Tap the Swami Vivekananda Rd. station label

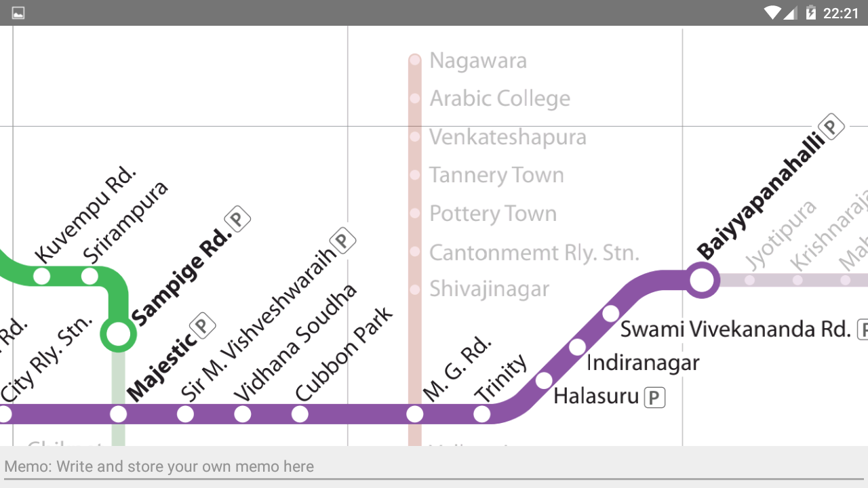click(x=735, y=329)
